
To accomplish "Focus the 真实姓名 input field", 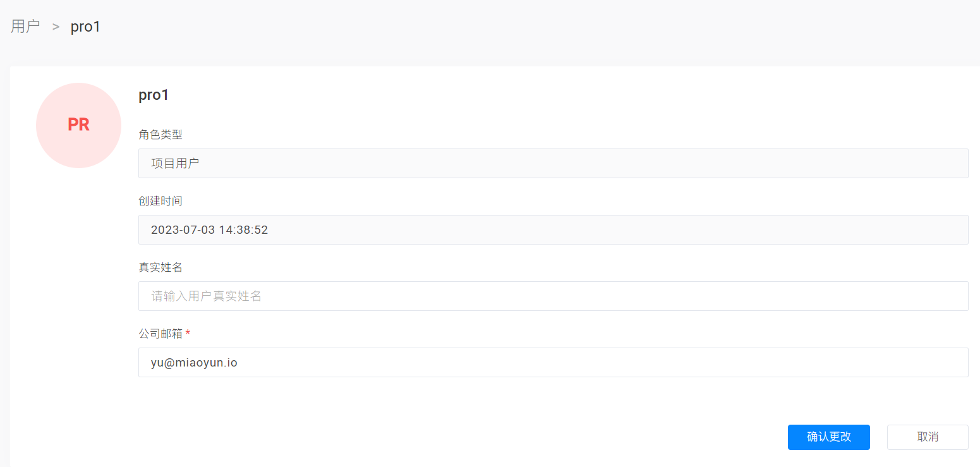I will tap(553, 296).
